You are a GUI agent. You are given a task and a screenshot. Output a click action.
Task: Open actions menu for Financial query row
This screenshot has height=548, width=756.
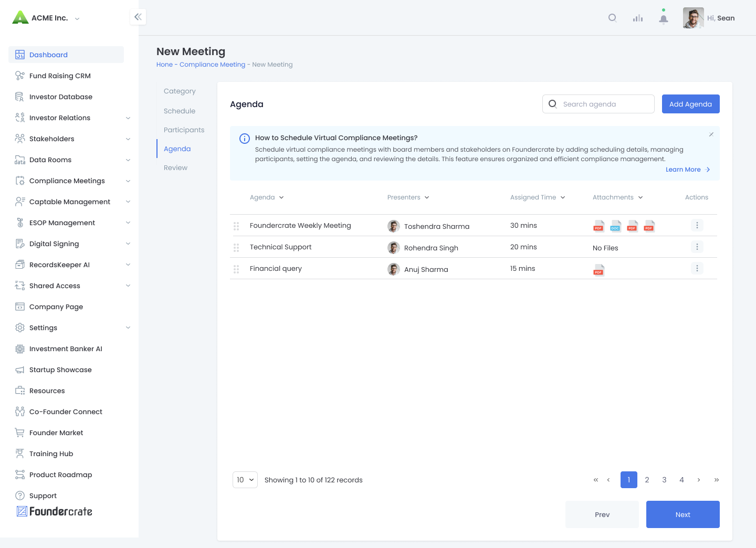point(697,268)
